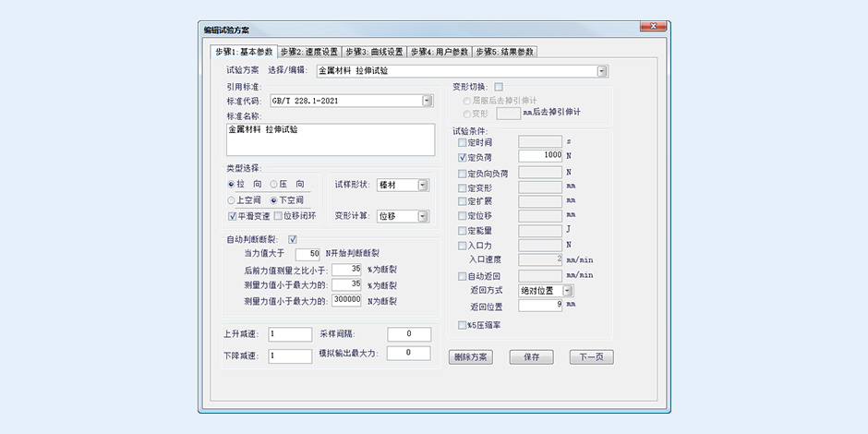Open the 步骤4: 用户参数 tab

tap(440, 52)
